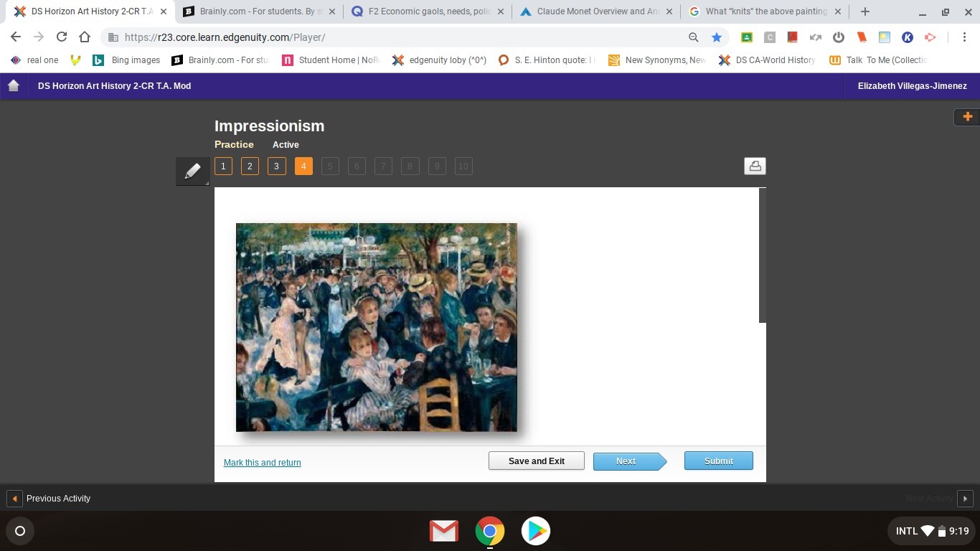Open the ChromeOS launcher circle

click(x=20, y=531)
